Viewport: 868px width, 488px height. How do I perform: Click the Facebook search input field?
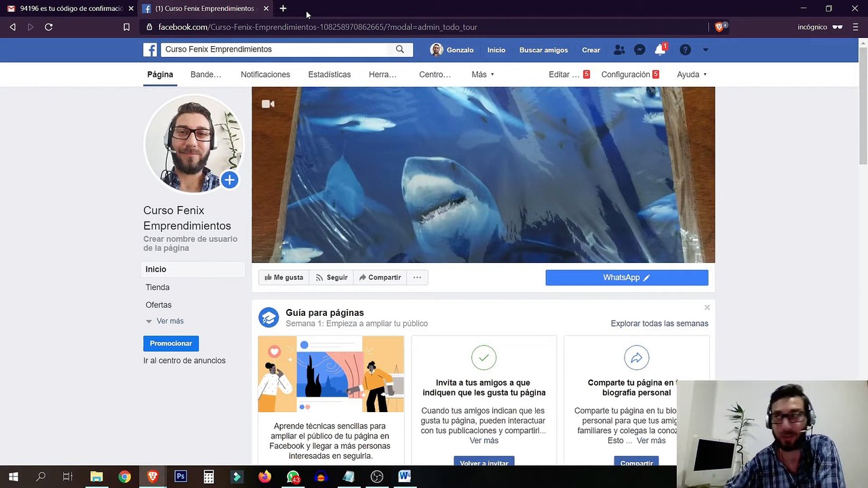[x=275, y=49]
